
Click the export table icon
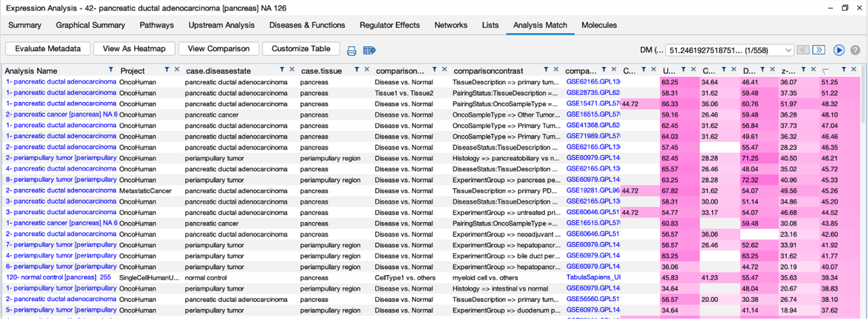tap(369, 51)
